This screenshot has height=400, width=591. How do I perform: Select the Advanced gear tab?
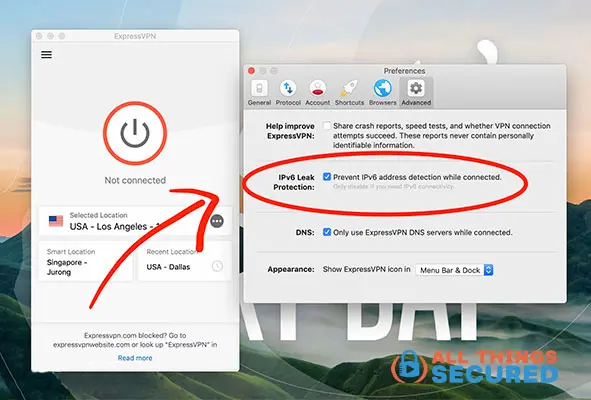pos(416,93)
